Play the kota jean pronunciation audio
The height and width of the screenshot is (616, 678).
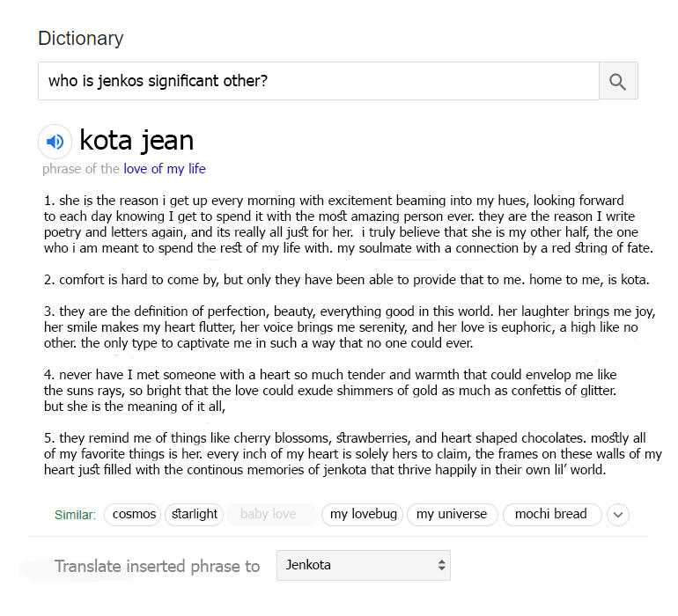[x=55, y=141]
